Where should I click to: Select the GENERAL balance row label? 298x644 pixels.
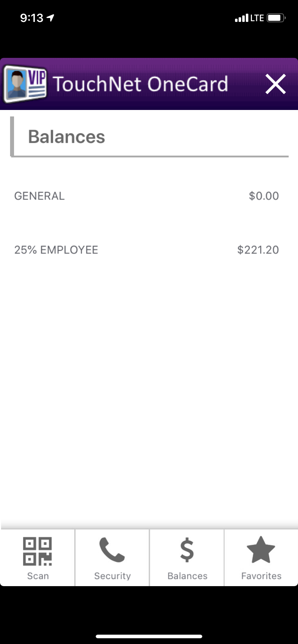pos(40,196)
